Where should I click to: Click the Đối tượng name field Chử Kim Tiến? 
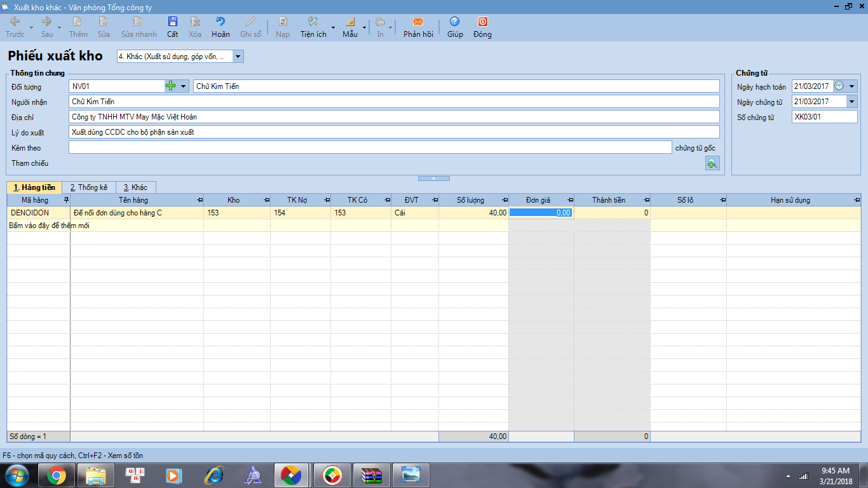(456, 86)
